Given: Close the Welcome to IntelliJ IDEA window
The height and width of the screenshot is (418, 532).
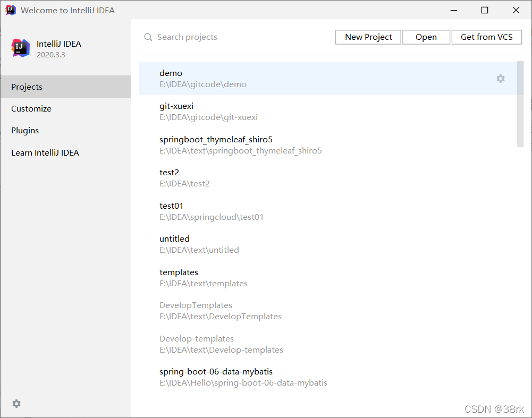Looking at the screenshot, I should tap(516, 10).
